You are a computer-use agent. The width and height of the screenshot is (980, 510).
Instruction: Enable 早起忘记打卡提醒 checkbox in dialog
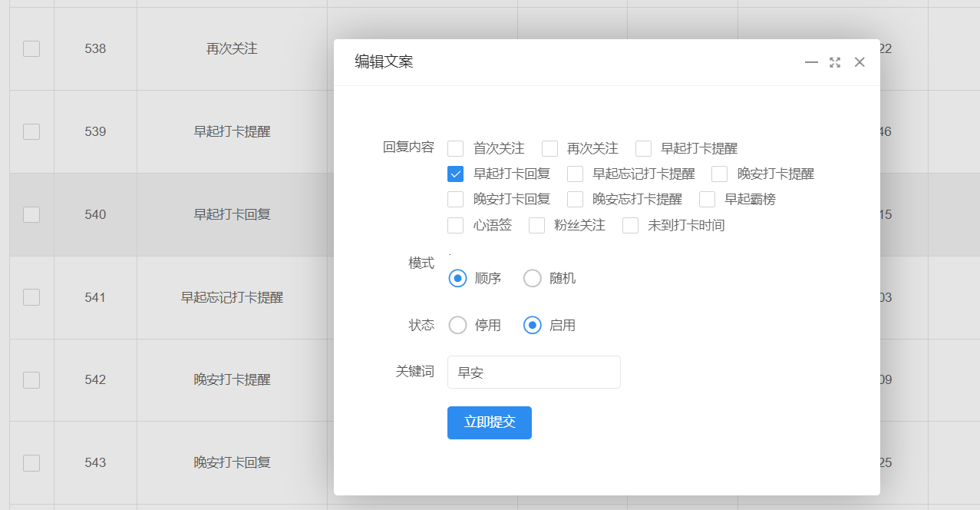575,174
